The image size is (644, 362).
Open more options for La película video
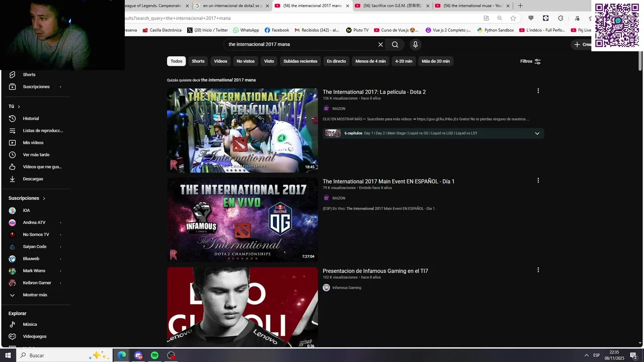(x=538, y=91)
